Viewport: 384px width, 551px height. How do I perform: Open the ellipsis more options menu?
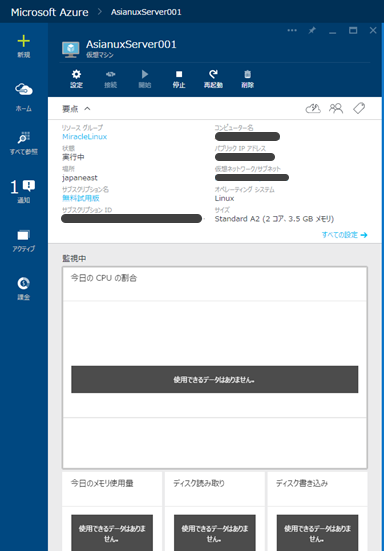click(x=292, y=31)
